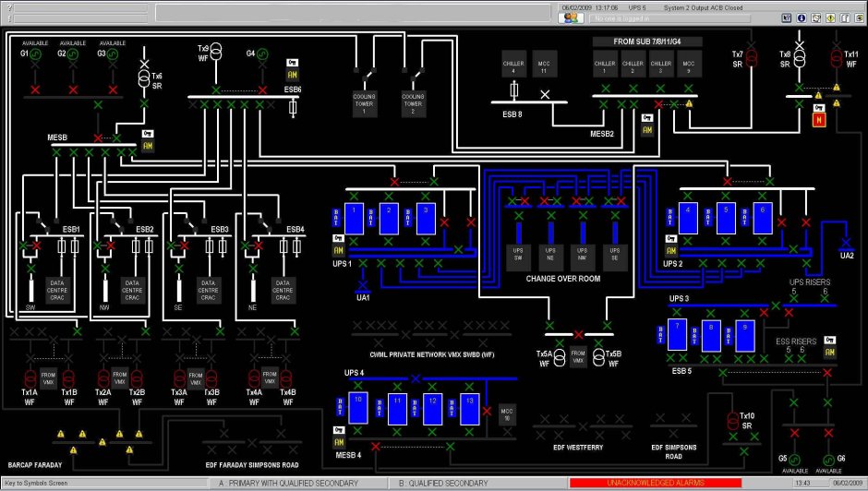Click the Tx5B WF transformer symbol

coord(598,357)
